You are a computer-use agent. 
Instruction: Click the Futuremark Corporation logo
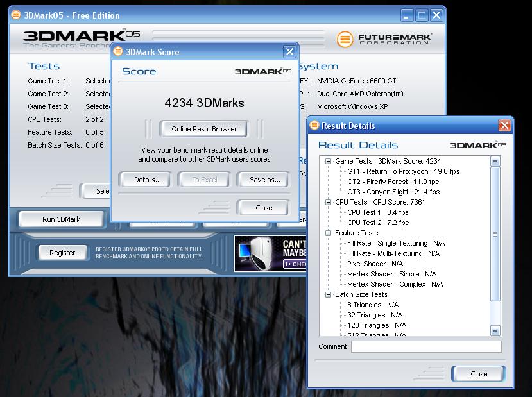pyautogui.click(x=384, y=38)
